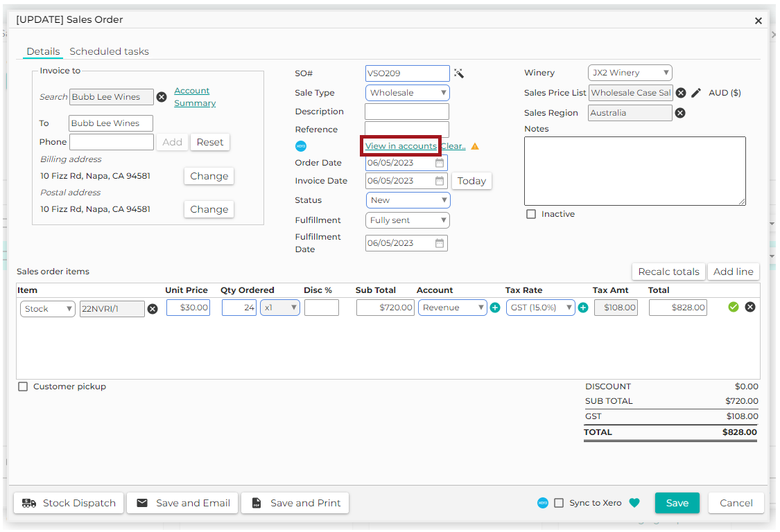Open the Sale Type Wholesale dropdown
The height and width of the screenshot is (532, 780).
[408, 93]
